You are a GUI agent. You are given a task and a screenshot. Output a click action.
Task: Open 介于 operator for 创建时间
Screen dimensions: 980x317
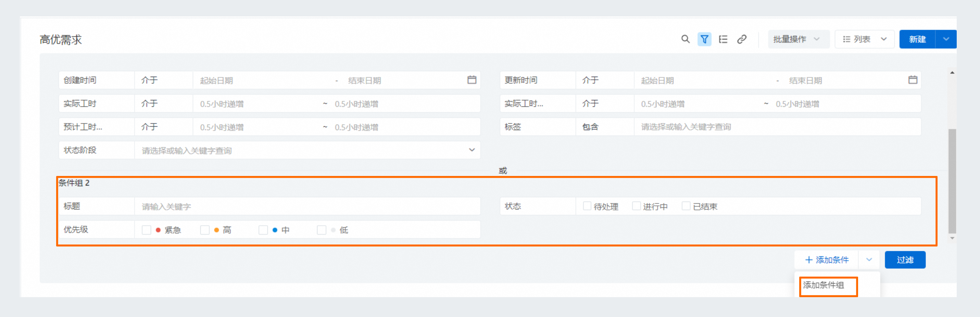(164, 80)
